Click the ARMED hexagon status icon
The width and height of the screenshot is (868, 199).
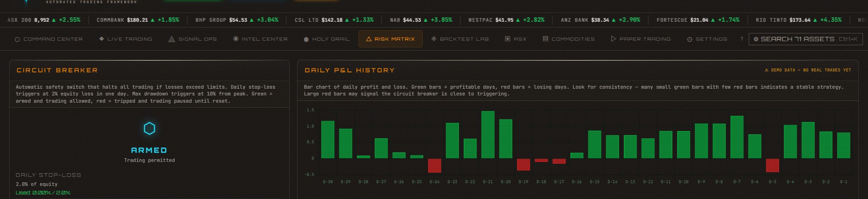149,129
